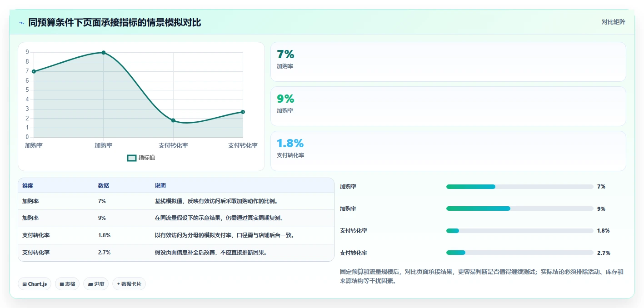Screen dimensions: 644x308
Task: Click the 1.8% cell in the table
Action: pyautogui.click(x=104, y=235)
